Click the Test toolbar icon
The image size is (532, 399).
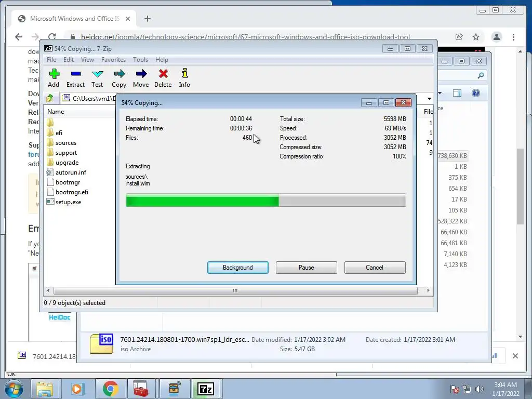tap(97, 78)
